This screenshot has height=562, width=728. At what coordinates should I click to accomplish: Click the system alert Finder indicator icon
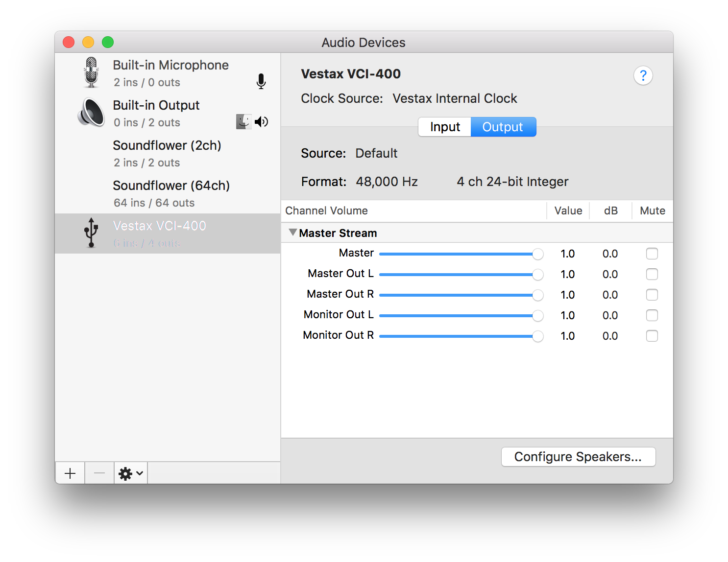pyautogui.click(x=243, y=121)
